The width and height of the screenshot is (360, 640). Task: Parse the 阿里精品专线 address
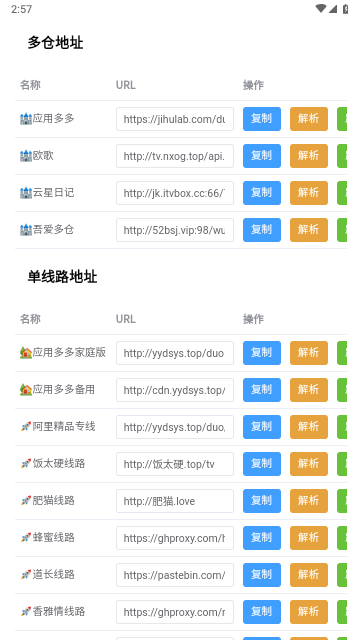point(309,427)
